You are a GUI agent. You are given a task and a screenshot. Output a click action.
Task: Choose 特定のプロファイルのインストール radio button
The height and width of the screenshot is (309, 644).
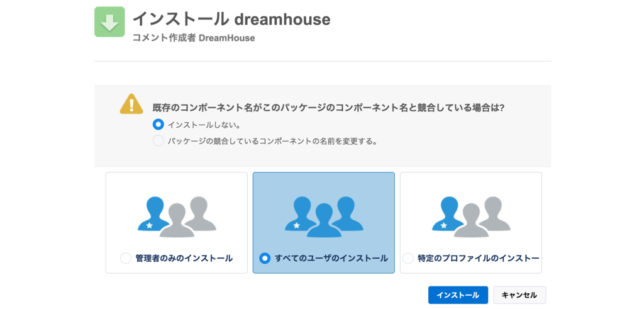point(408,259)
